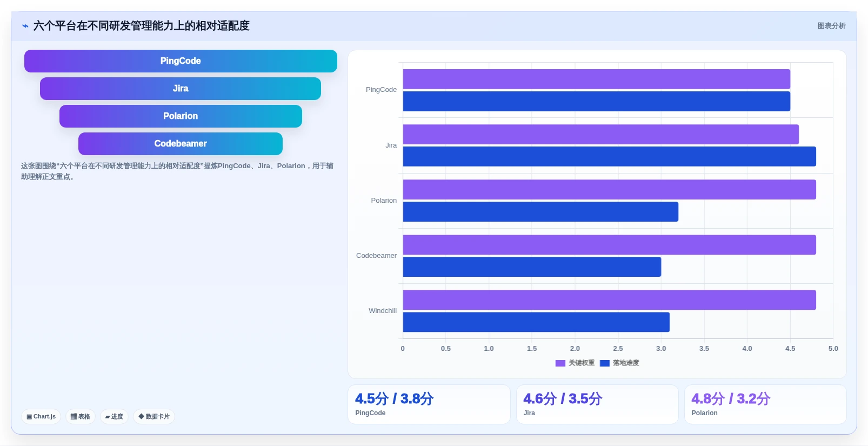Click PingCode's blue 落地难度 bar
This screenshot has width=868, height=446.
pyautogui.click(x=597, y=101)
